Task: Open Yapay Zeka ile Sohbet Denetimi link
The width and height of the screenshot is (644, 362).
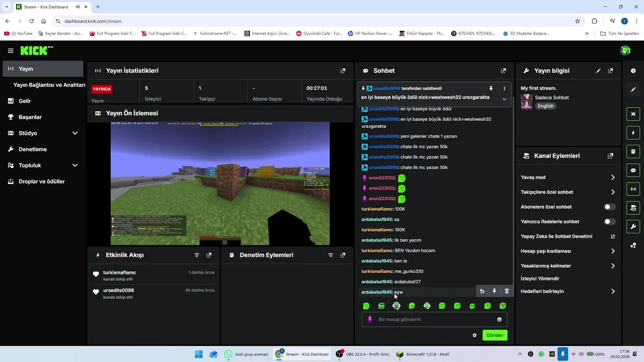Action: [568, 236]
